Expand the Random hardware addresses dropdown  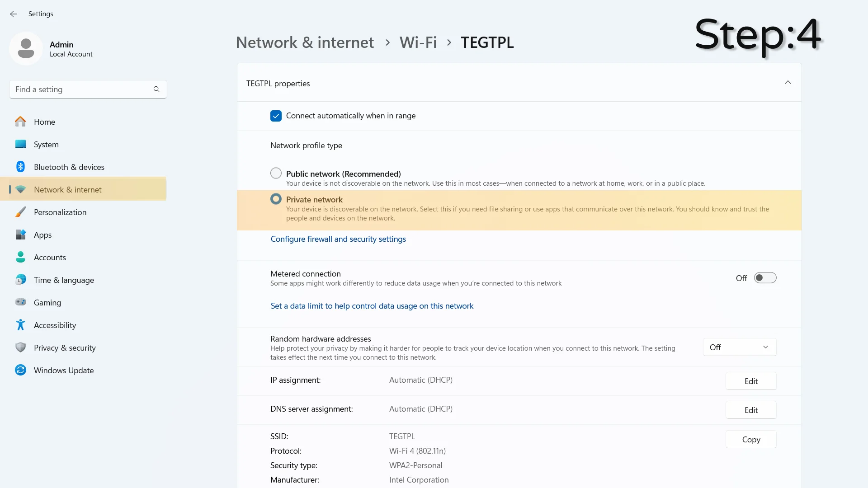[739, 347]
